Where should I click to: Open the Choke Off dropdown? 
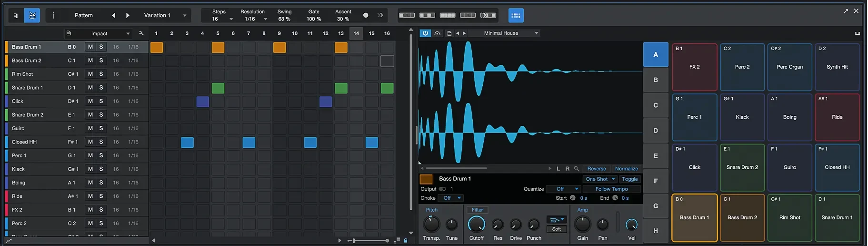(x=451, y=198)
